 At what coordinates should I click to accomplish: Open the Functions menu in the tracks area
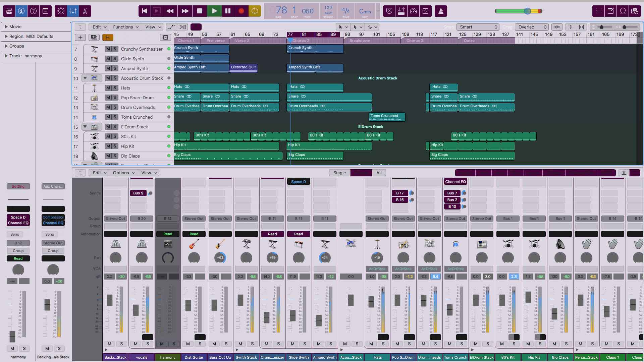point(125,27)
